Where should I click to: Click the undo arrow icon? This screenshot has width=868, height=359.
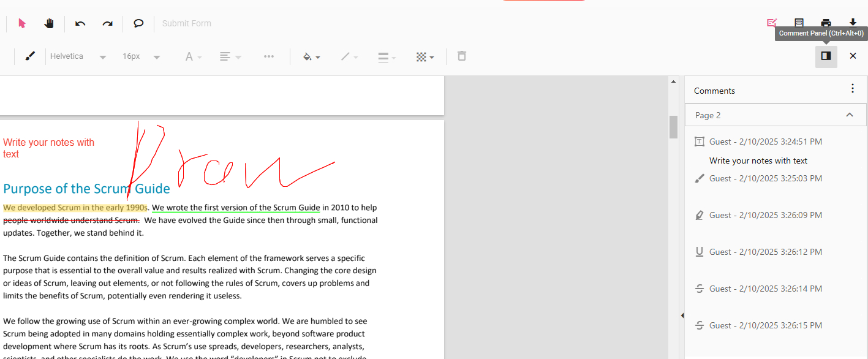[x=80, y=23]
